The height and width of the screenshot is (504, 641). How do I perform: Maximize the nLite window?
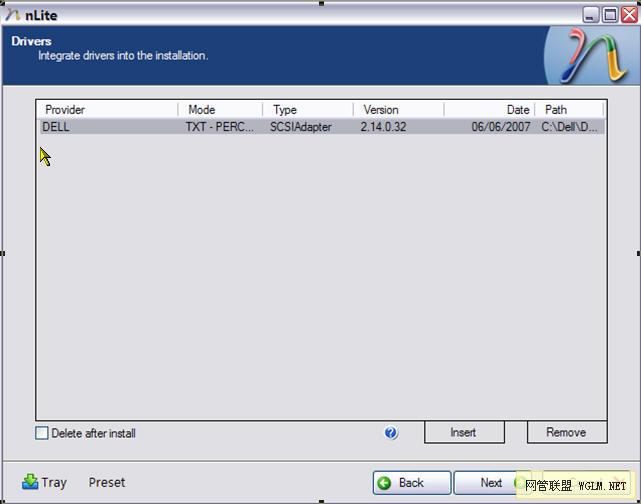pyautogui.click(x=610, y=15)
